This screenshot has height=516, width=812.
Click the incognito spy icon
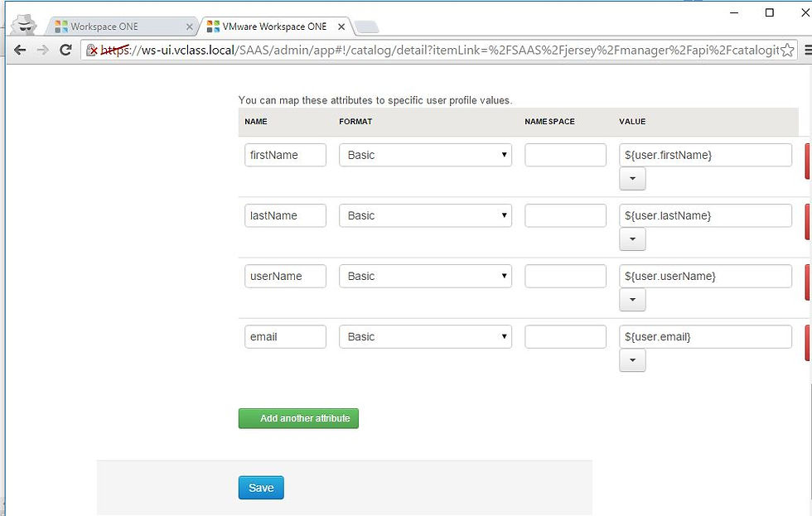(x=24, y=24)
